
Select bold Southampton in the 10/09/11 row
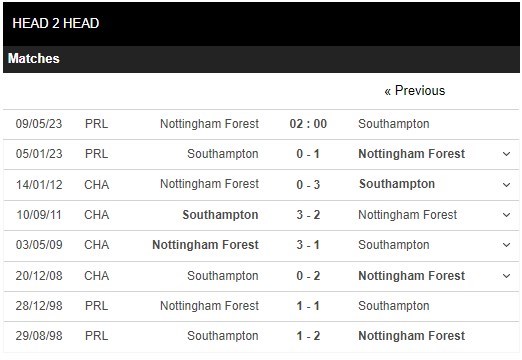(220, 215)
